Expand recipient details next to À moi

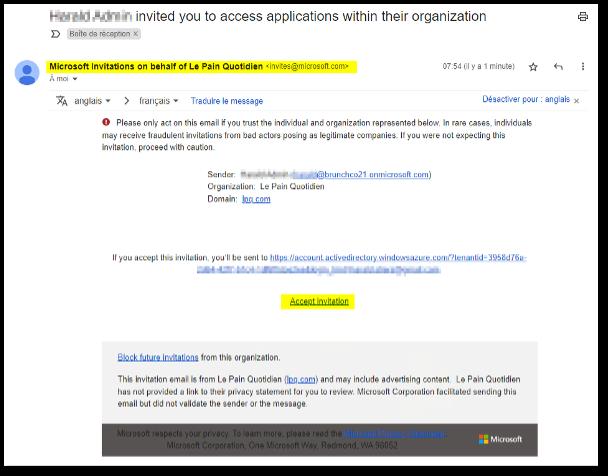75,79
